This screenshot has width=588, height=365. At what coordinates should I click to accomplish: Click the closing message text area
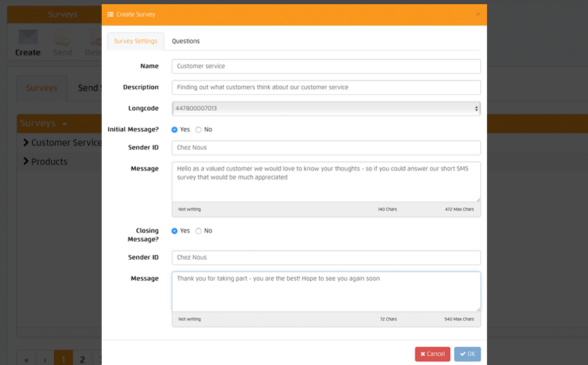[326, 291]
